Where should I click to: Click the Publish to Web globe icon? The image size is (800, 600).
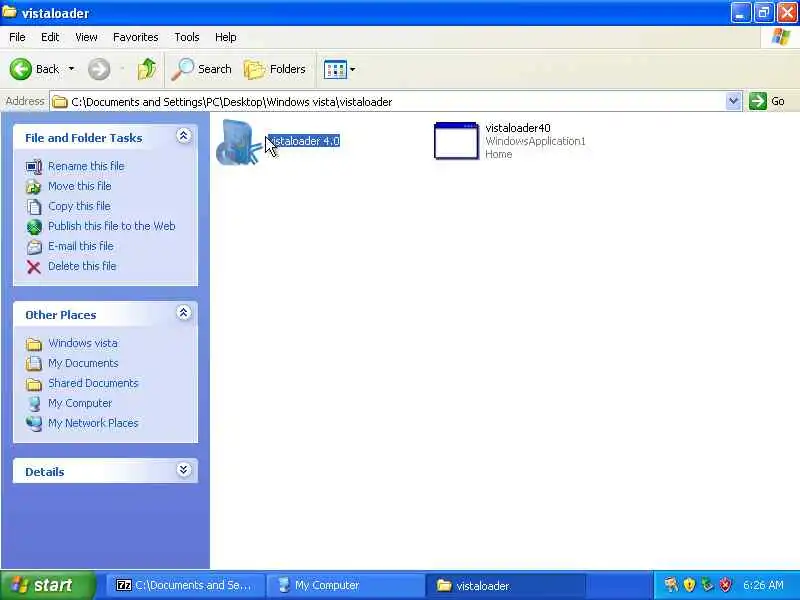[x=34, y=227]
